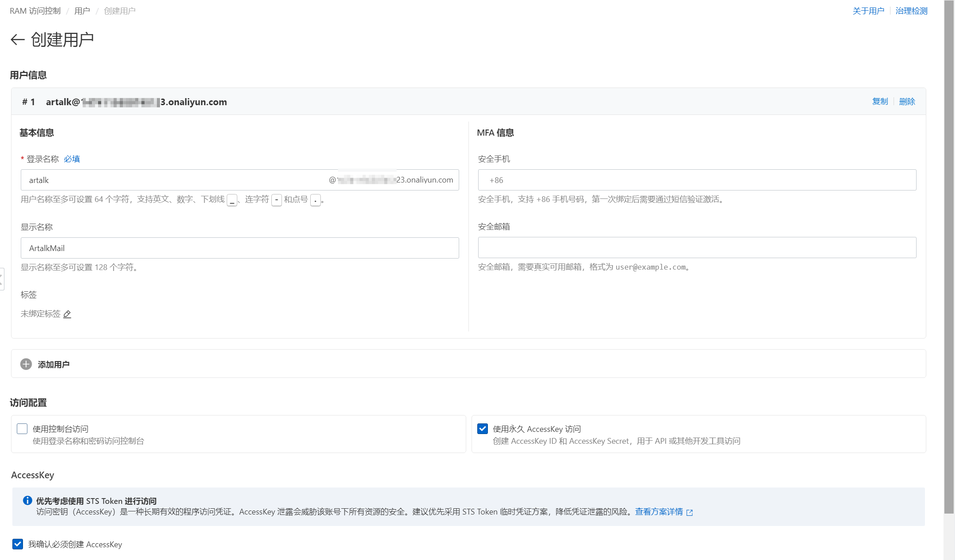This screenshot has height=560, width=955.
Task: Click 删除 to remove user #1
Action: tap(907, 101)
